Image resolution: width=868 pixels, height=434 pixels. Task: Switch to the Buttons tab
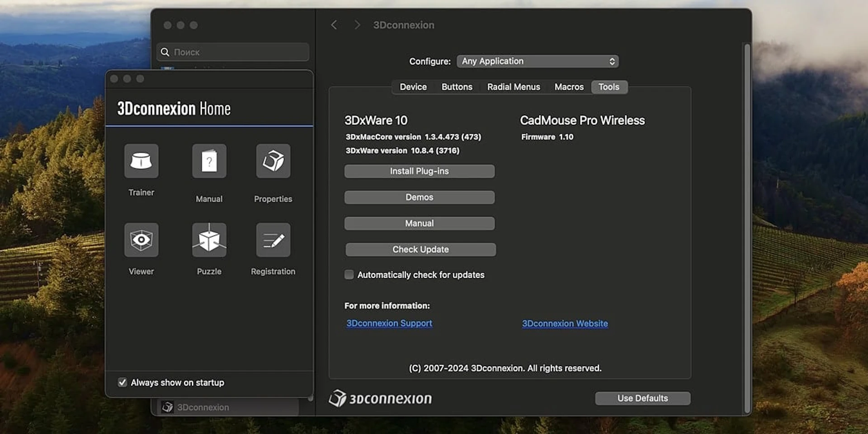tap(457, 87)
